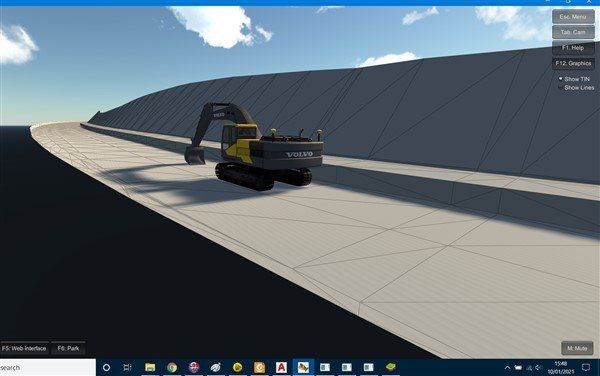Open F5: Web Interface
The width and height of the screenshot is (600, 376).
[24, 348]
